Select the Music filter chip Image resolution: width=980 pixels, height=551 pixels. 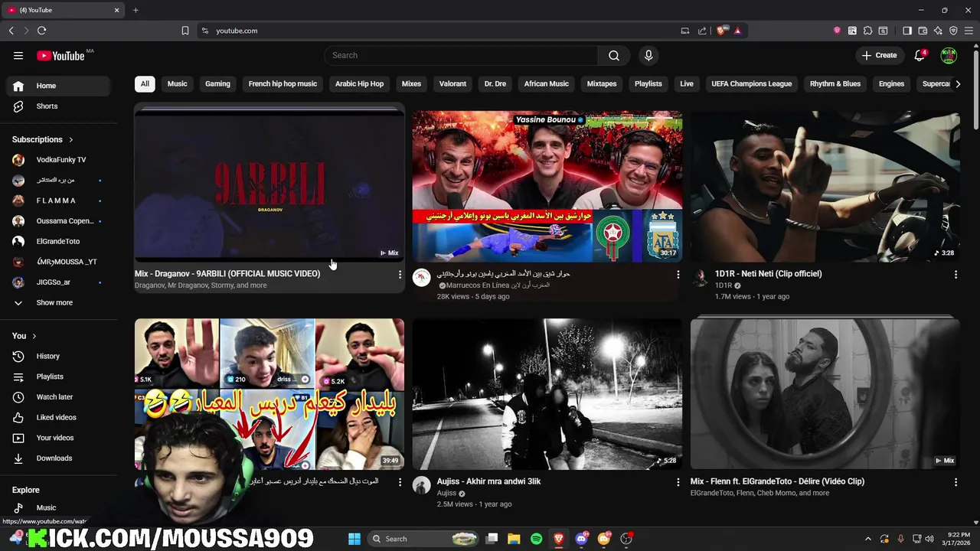[x=178, y=84]
